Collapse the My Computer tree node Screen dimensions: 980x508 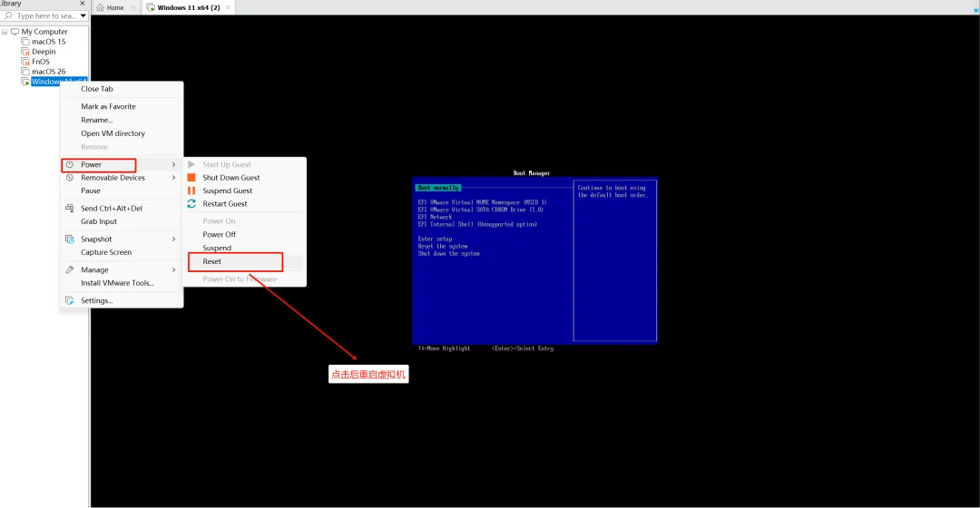pos(5,31)
